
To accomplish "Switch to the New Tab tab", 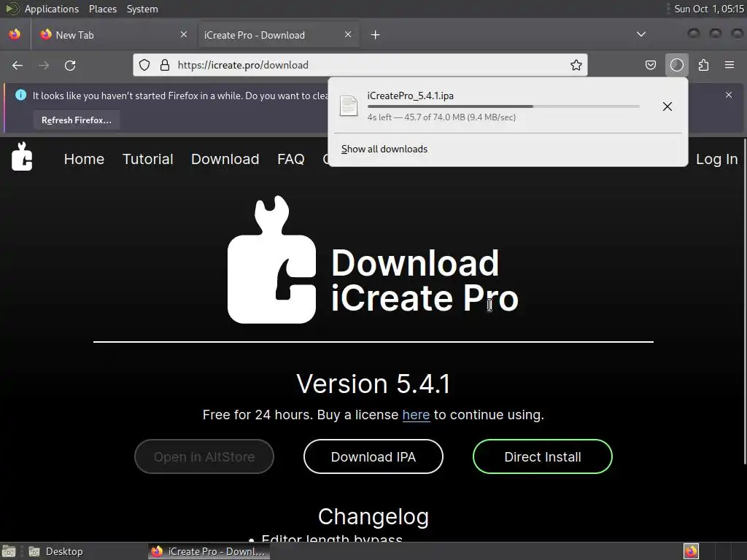I will point(114,35).
